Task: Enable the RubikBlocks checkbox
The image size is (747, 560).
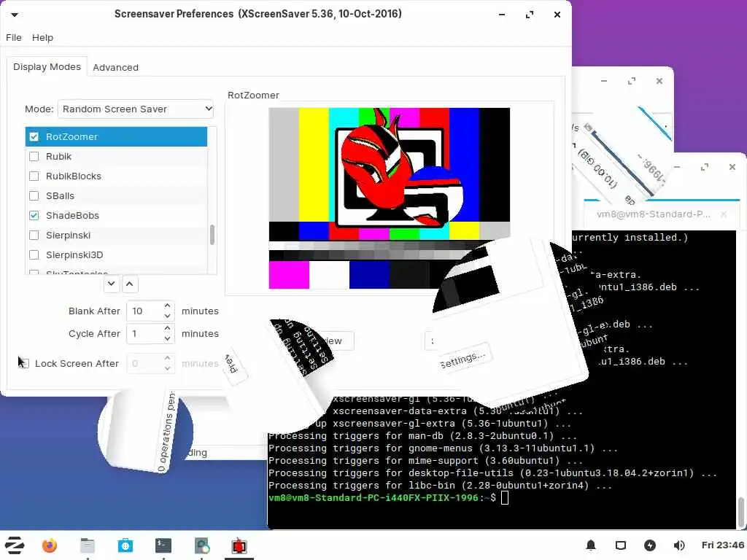Action: 34,176
